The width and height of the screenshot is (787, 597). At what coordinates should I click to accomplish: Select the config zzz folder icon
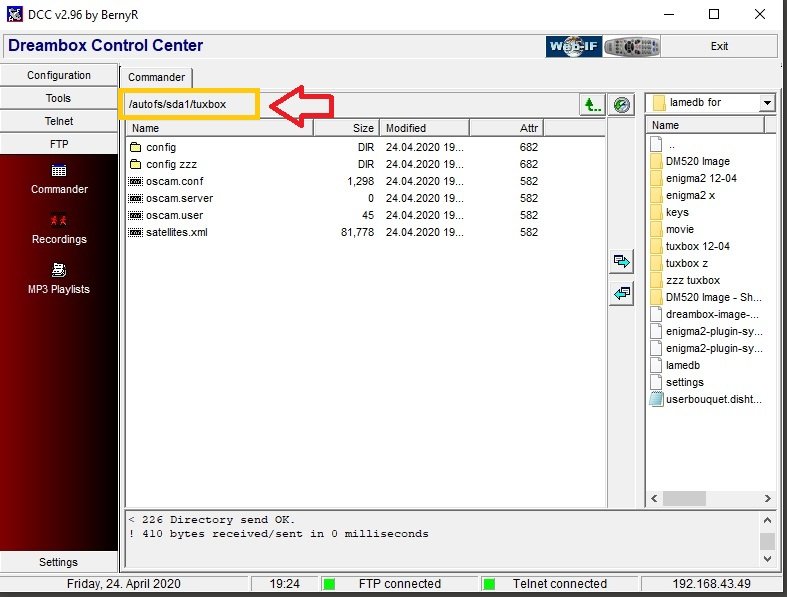(x=136, y=164)
